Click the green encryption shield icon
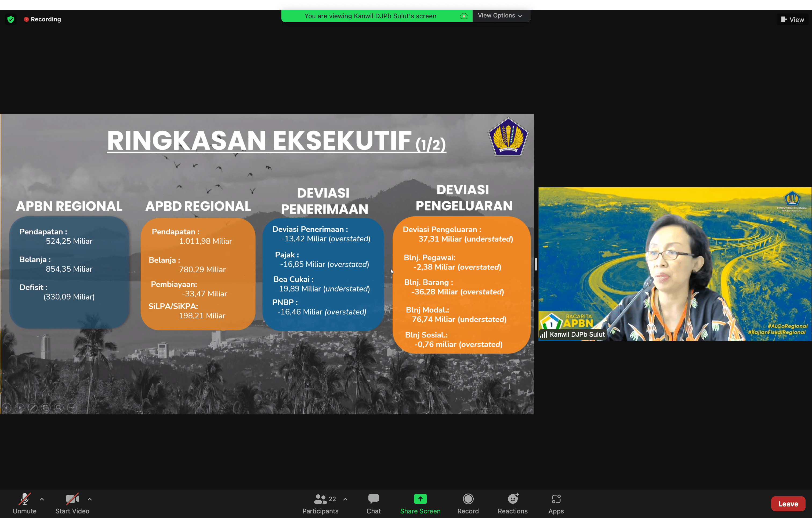Viewport: 812px width, 518px height. (x=11, y=19)
